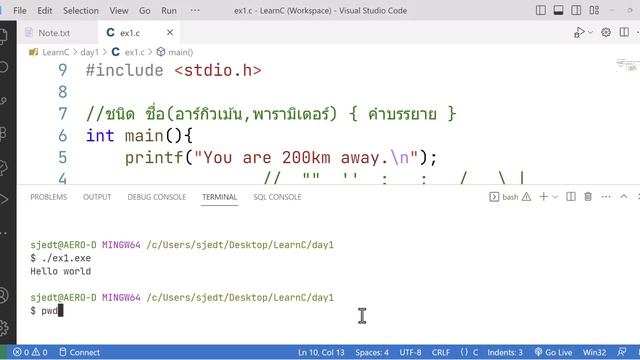Open the File menu
The image size is (640, 360).
click(20, 11)
